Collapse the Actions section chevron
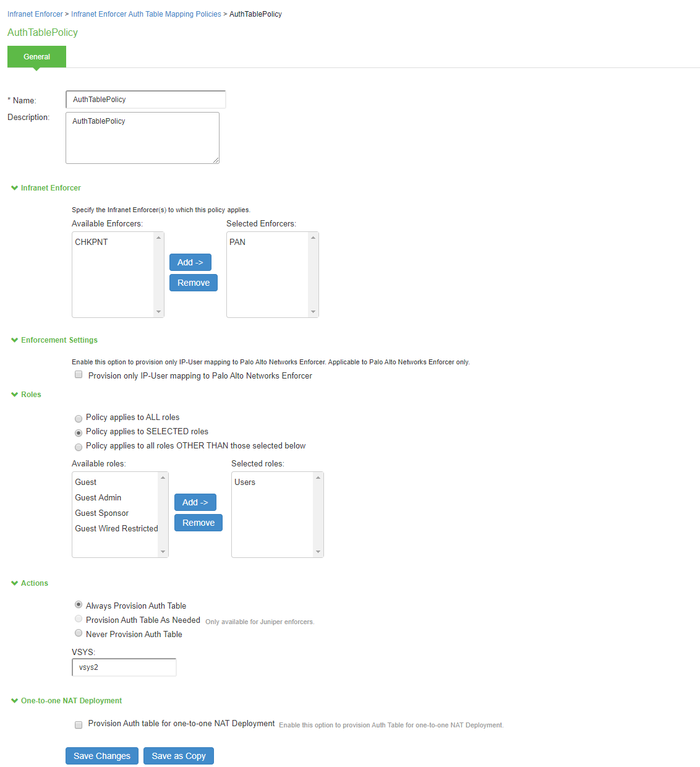 pyautogui.click(x=14, y=583)
